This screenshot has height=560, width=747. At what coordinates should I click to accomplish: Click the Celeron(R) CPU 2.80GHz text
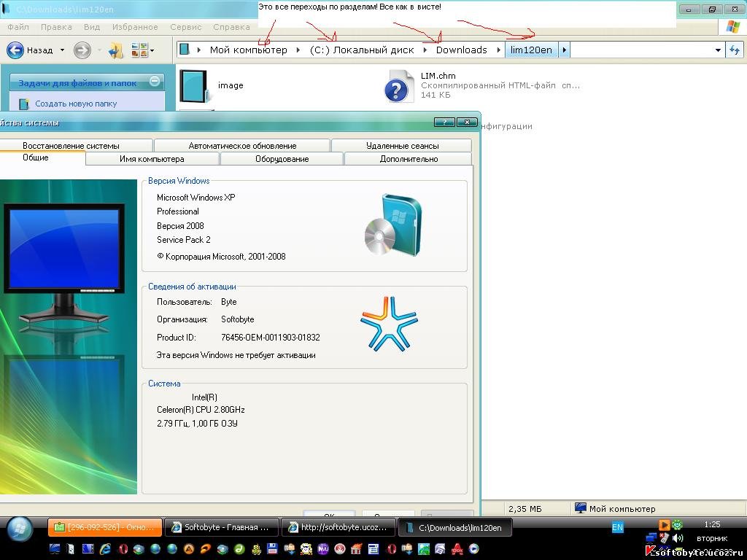click(201, 410)
